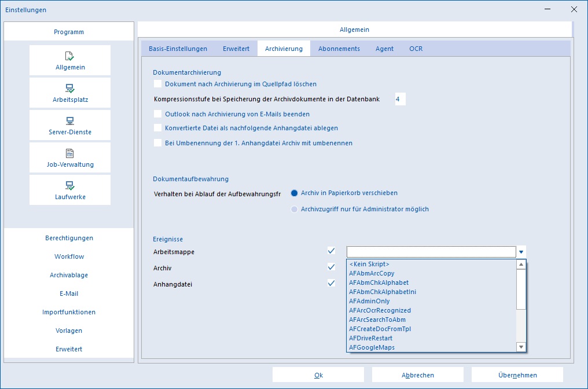Cancel with Abbrechen button
Viewport: 588px width, 389px height.
pos(418,375)
